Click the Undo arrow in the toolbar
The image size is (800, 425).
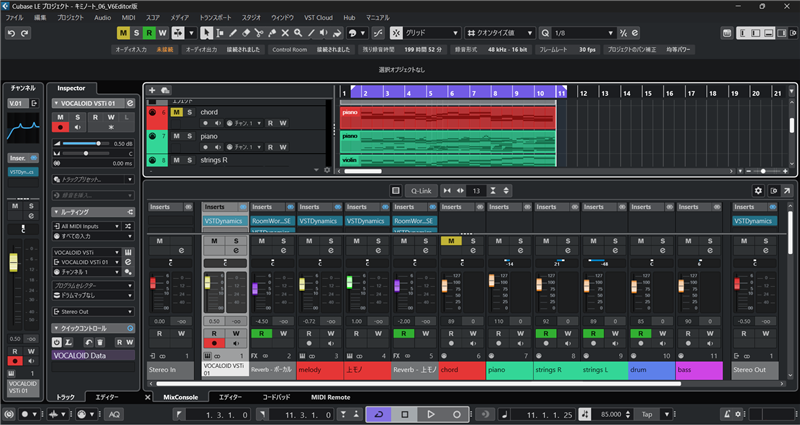point(11,33)
